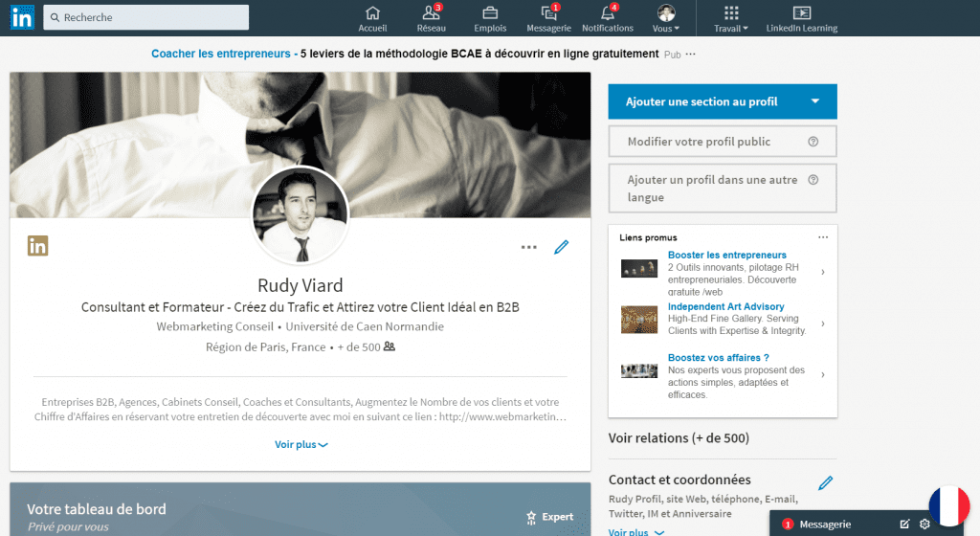Open the Ajouter une section dropdown arrow
The width and height of the screenshot is (980, 536).
tap(815, 101)
